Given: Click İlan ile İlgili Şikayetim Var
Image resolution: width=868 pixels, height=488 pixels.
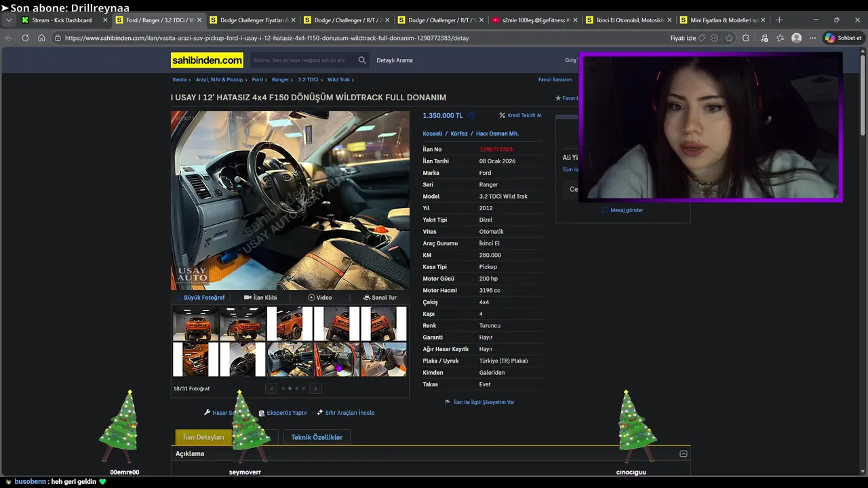Looking at the screenshot, I should (x=479, y=402).
